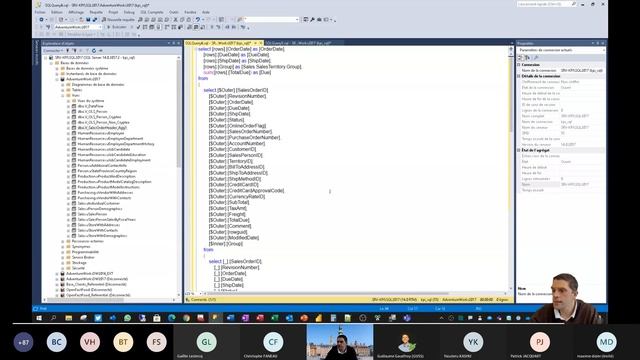Open the Outils menu
The image size is (640, 360).
click(x=173, y=12)
